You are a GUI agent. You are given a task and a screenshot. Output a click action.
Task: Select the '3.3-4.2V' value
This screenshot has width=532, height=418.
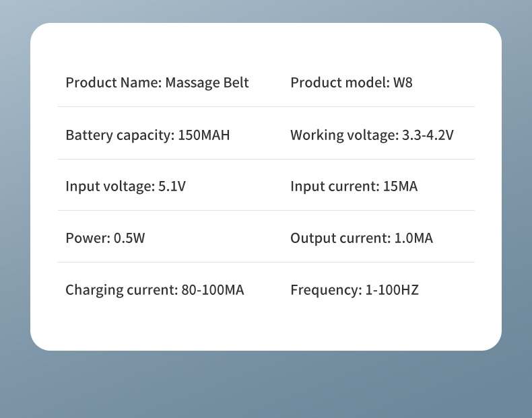(x=428, y=135)
